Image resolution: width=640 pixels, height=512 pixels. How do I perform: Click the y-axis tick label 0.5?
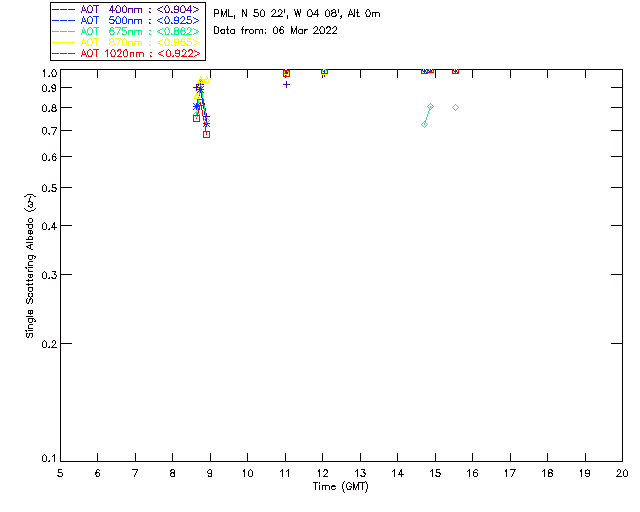point(49,188)
